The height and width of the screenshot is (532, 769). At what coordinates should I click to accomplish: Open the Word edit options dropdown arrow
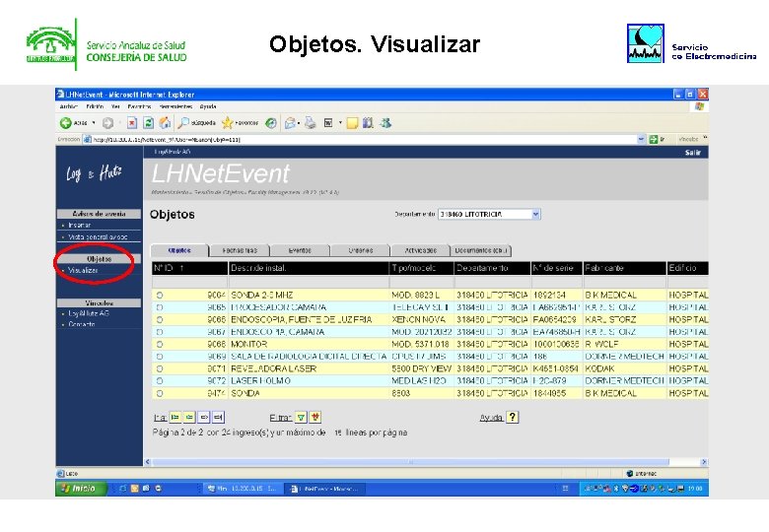tap(340, 123)
